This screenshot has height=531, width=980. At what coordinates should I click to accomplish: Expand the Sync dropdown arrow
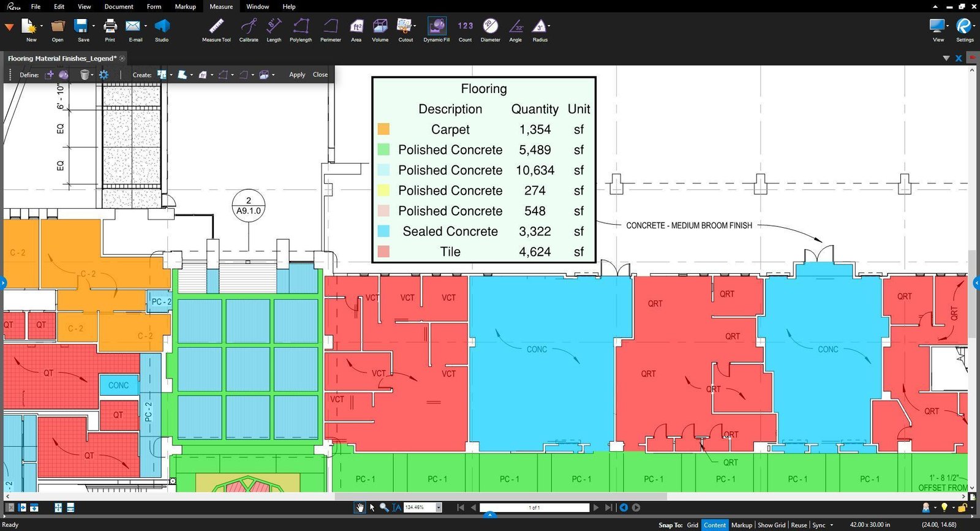pyautogui.click(x=831, y=525)
